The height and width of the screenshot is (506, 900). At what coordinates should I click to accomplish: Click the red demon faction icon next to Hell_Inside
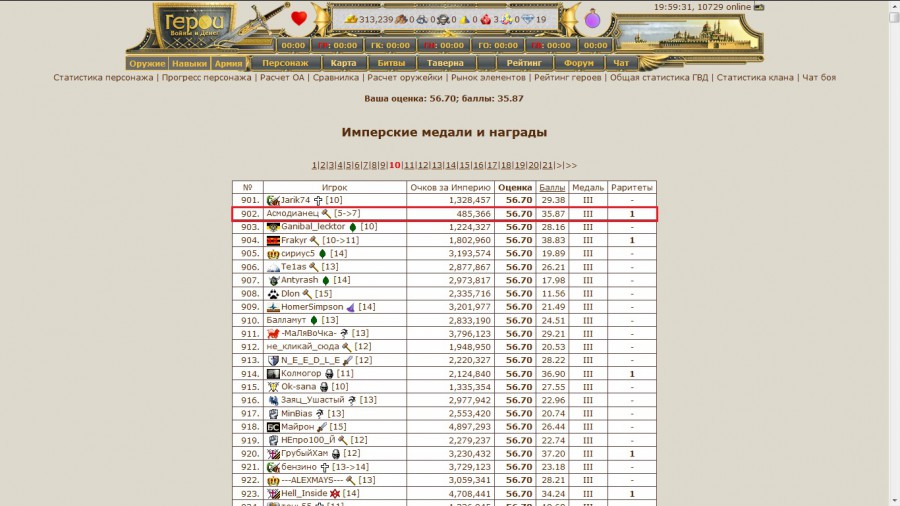pyautogui.click(x=335, y=493)
